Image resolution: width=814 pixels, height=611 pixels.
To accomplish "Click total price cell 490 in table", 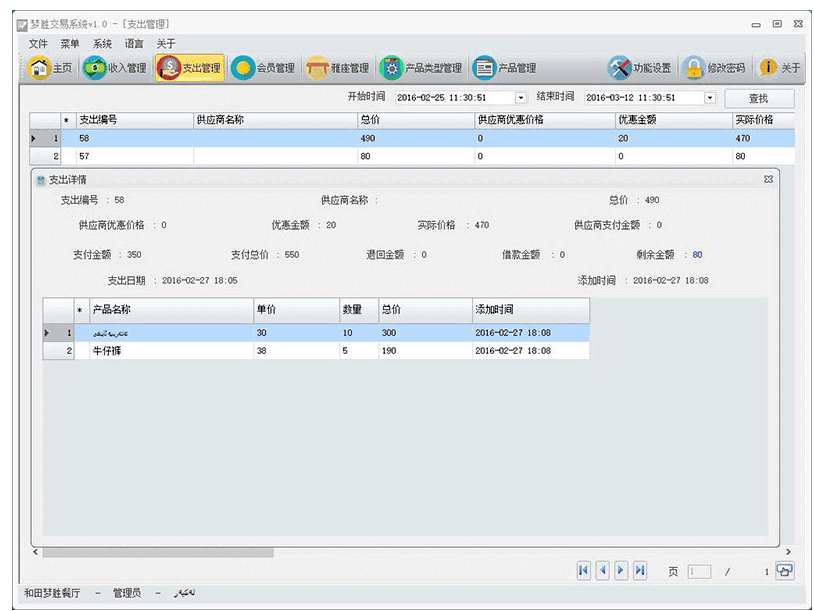I will point(416,139).
